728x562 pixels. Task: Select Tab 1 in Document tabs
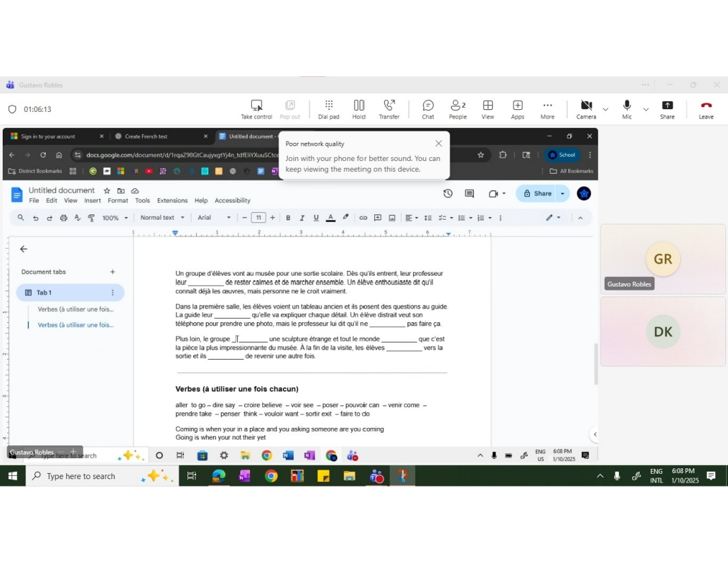click(70, 293)
